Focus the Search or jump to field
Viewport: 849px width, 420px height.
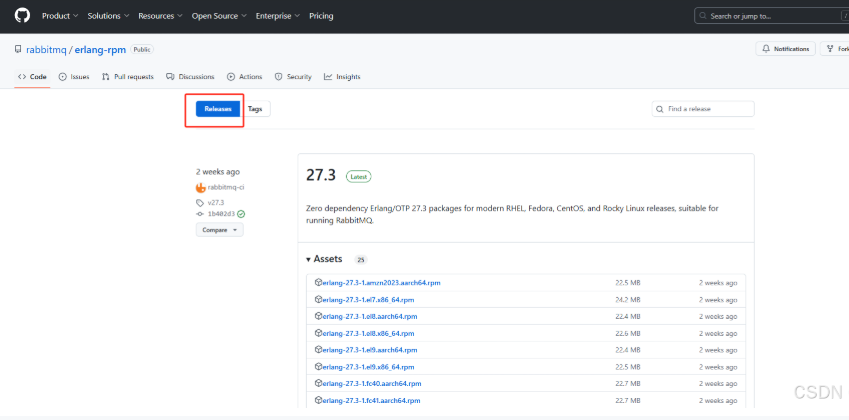click(x=772, y=16)
